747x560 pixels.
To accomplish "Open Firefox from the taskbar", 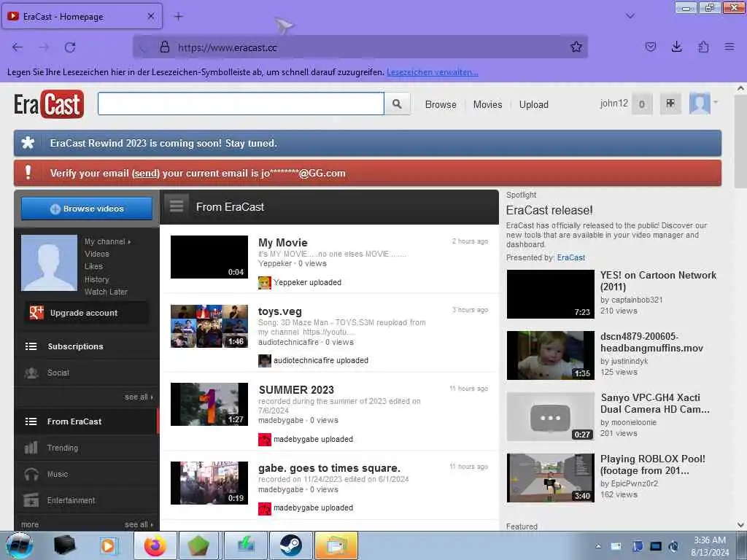I will (x=155, y=545).
